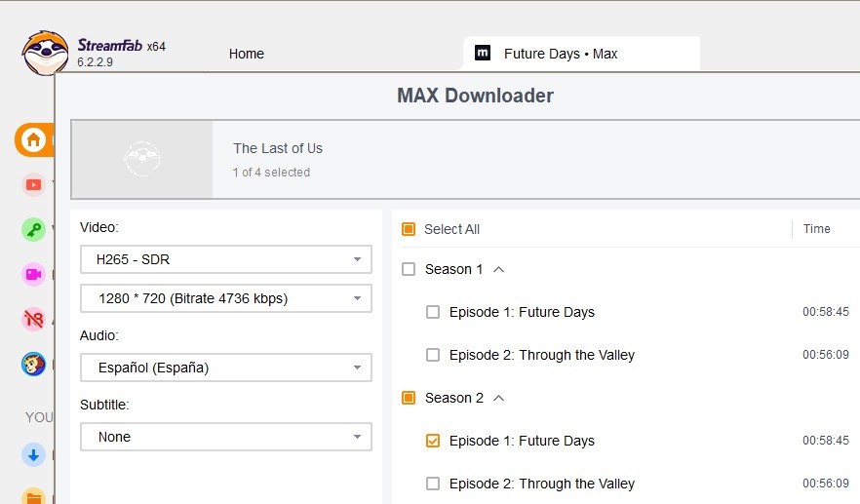The height and width of the screenshot is (504, 860).
Task: Click the Max 'm' icon in tab
Action: (x=482, y=53)
